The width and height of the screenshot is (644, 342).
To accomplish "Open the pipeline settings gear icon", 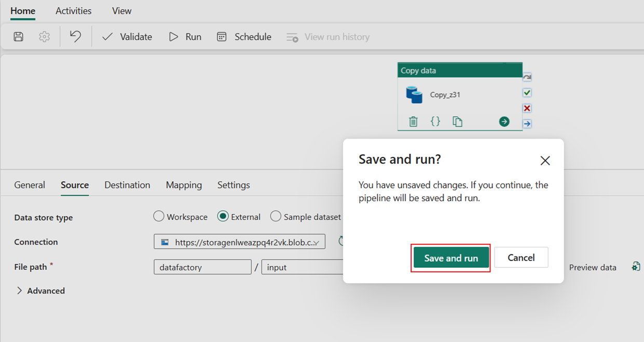I will (44, 36).
